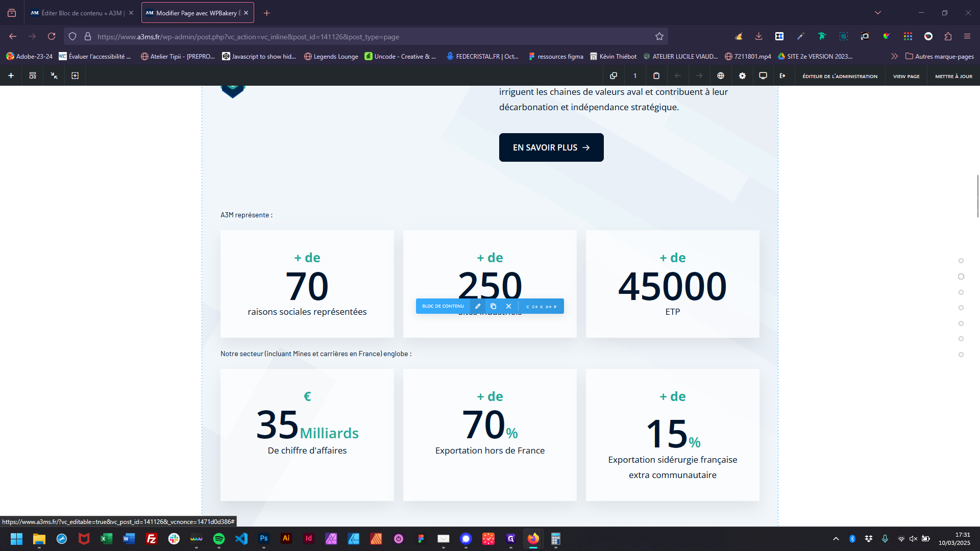Click the C shortcut in Bloc de contenu toolbar

[528, 307]
